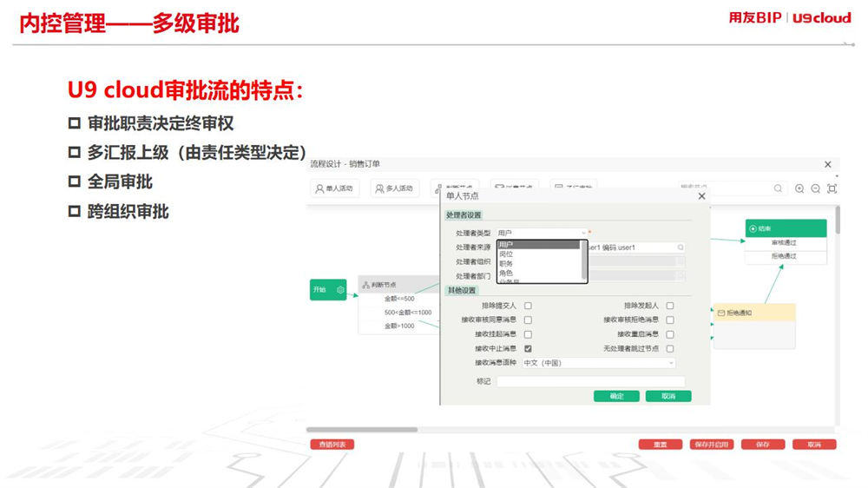
Task: Enable 接收挂起消息 checkbox
Action: click(x=528, y=334)
